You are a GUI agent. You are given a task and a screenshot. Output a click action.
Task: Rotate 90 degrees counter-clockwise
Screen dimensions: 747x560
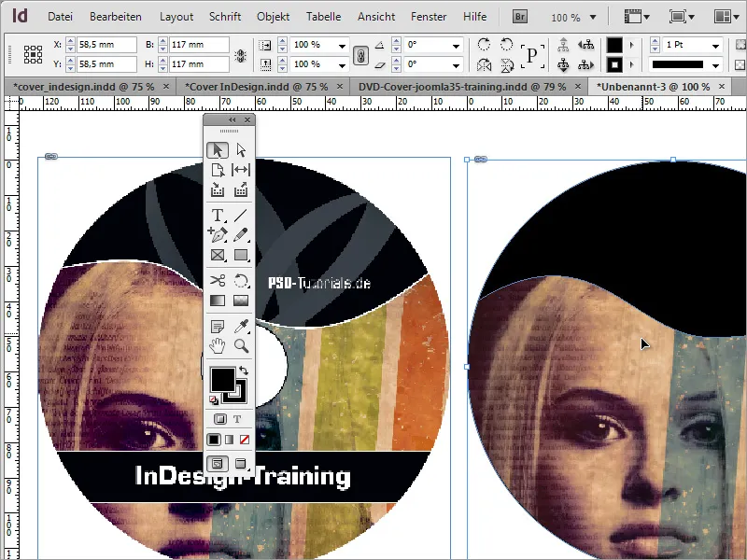506,45
